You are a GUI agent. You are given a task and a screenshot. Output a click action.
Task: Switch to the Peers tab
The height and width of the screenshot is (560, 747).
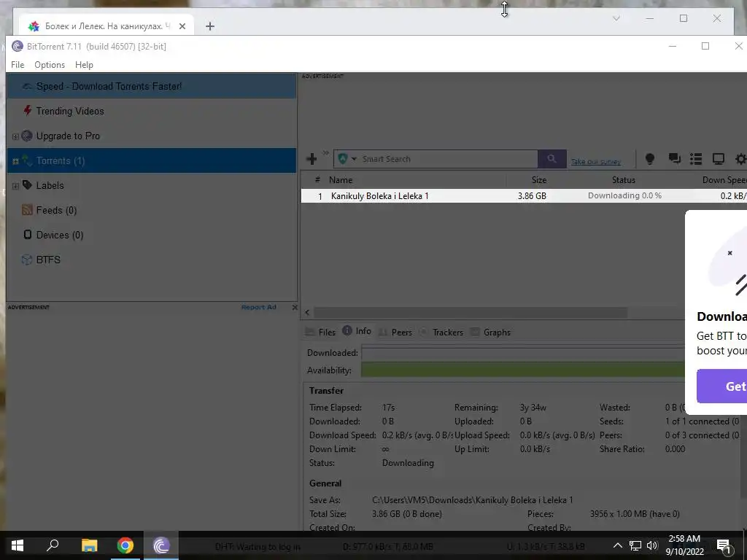click(x=395, y=332)
